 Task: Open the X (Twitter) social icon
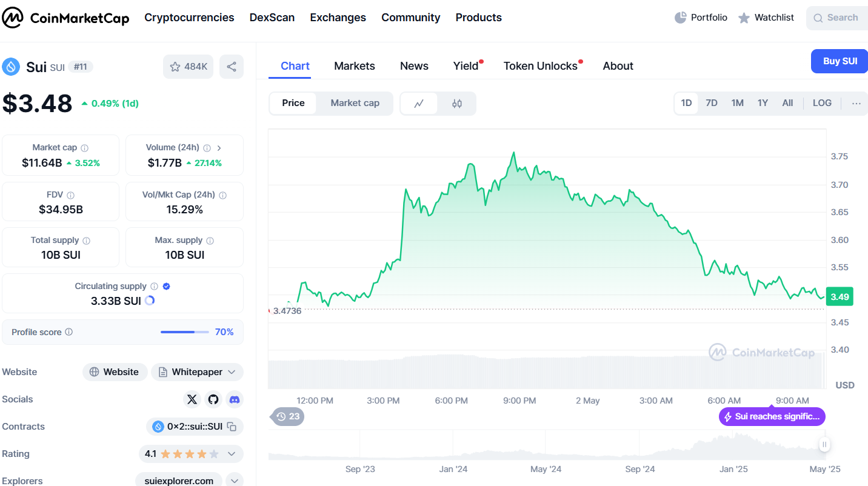click(192, 399)
